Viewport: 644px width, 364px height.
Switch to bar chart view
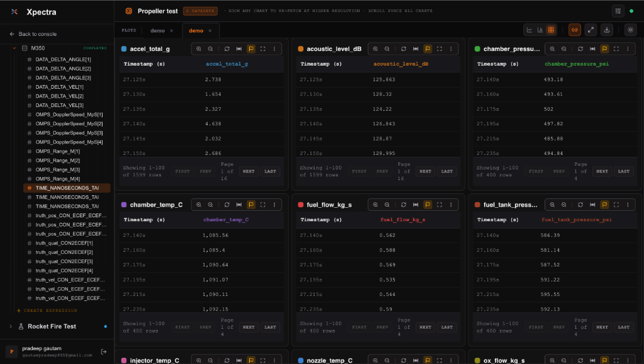coord(540,30)
